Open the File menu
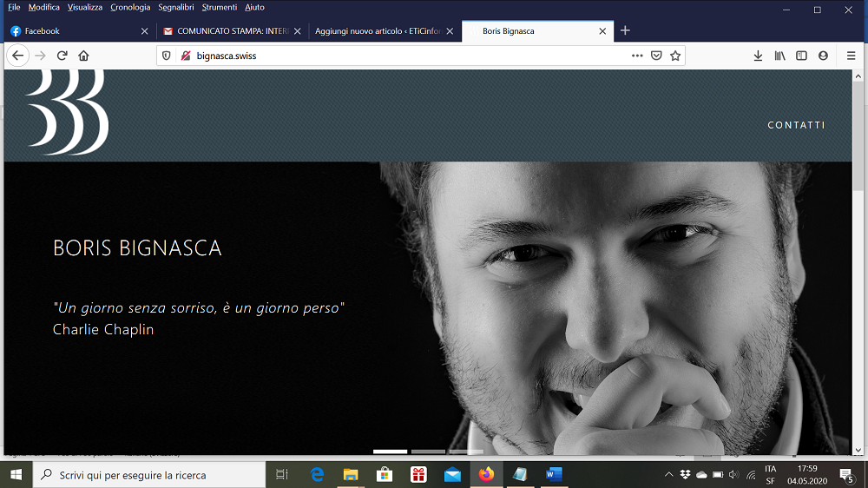The width and height of the screenshot is (868, 488). pyautogui.click(x=14, y=7)
